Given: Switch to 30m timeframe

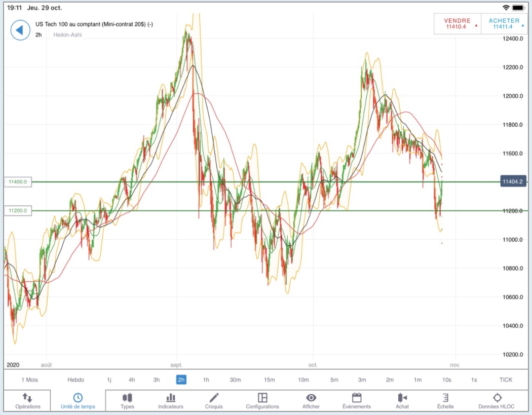Looking at the screenshot, I should 235,380.
